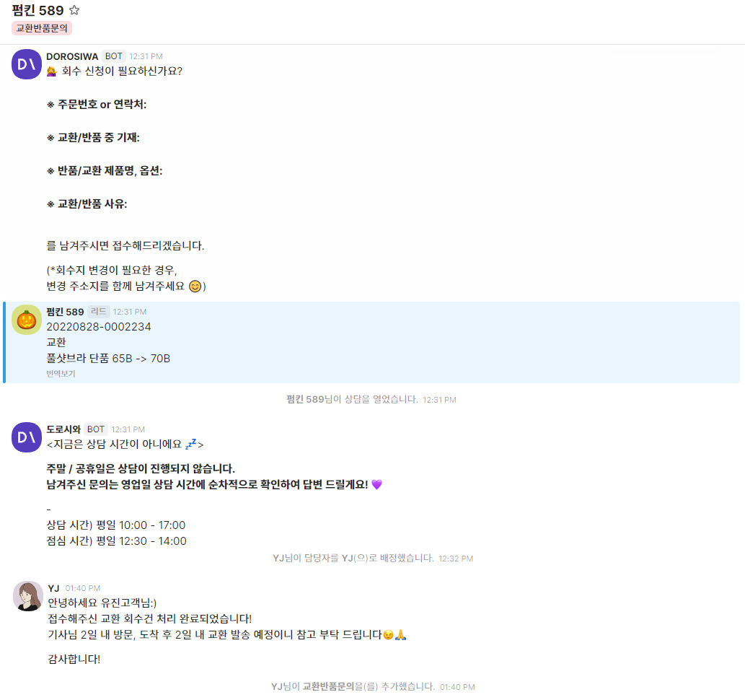Open YJ's profile picture
Image resolution: width=745 pixels, height=700 pixels.
28,596
